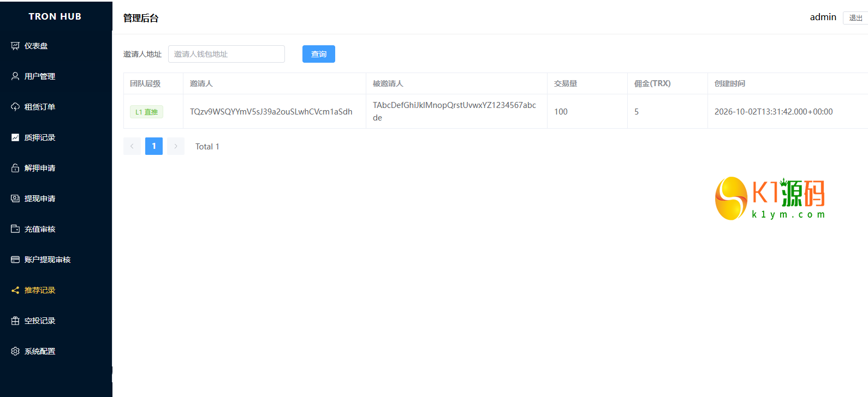
Task: Open 租赁订单 menu entry
Action: (x=56, y=107)
